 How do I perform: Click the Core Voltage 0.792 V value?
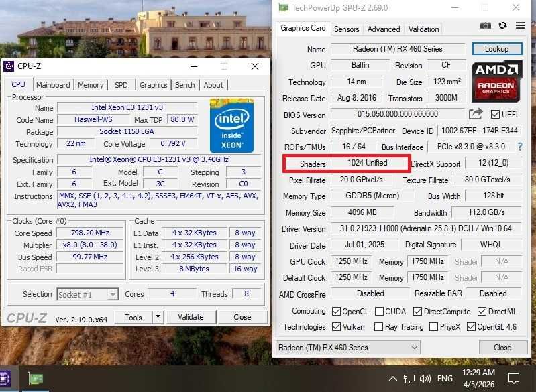(173, 143)
